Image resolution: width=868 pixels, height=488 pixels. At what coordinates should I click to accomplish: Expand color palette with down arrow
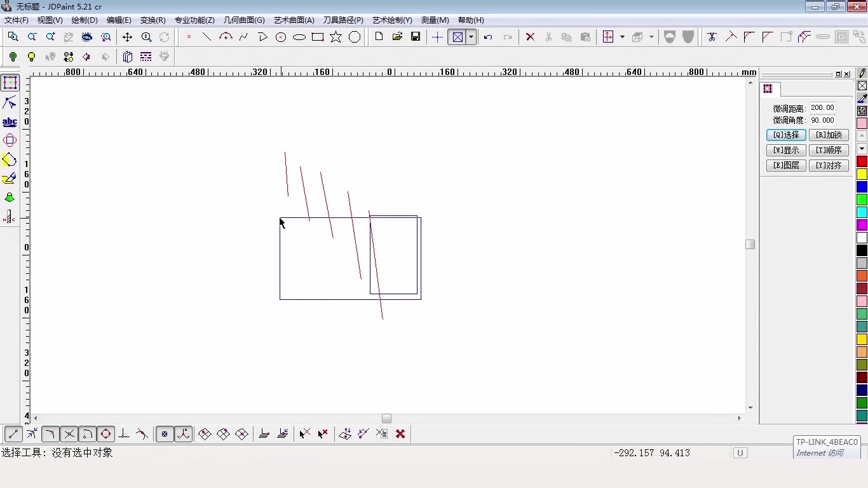point(862,149)
